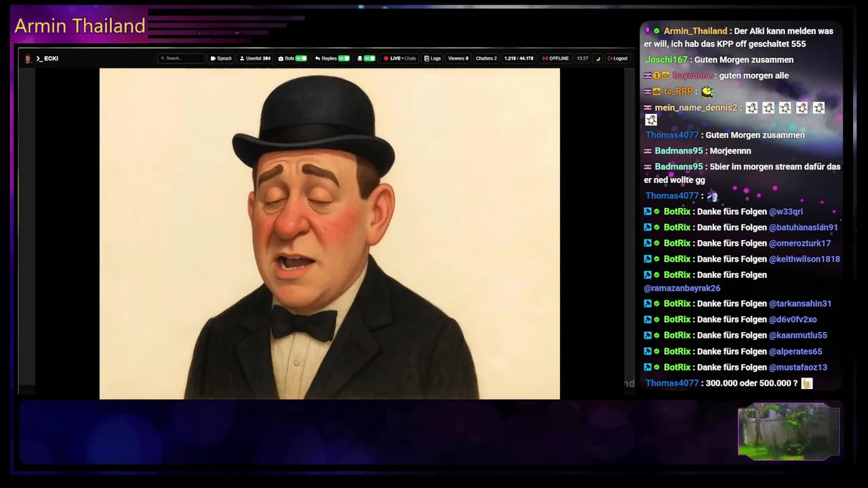Toggle dark mode moon icon
This screenshot has width=868, height=488.
(598, 58)
